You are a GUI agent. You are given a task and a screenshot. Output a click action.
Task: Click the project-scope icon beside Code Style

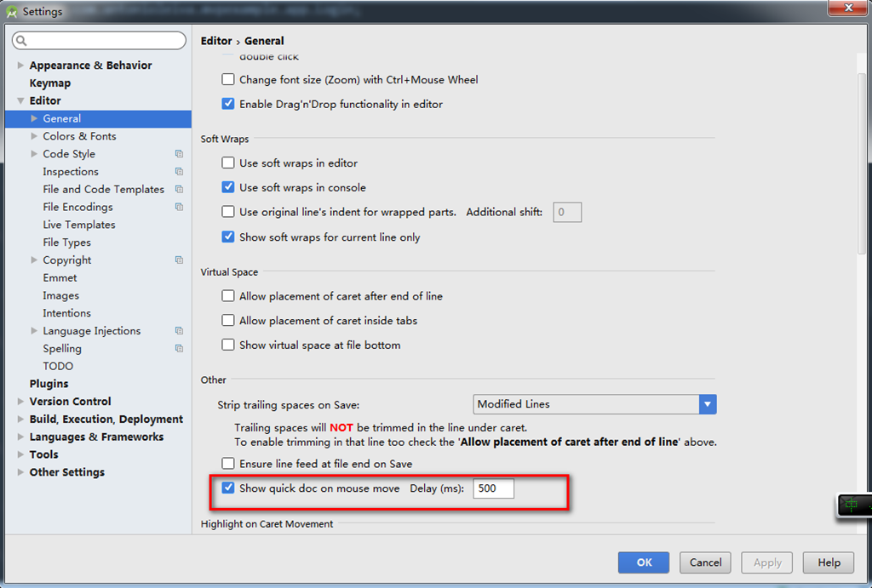(x=179, y=154)
